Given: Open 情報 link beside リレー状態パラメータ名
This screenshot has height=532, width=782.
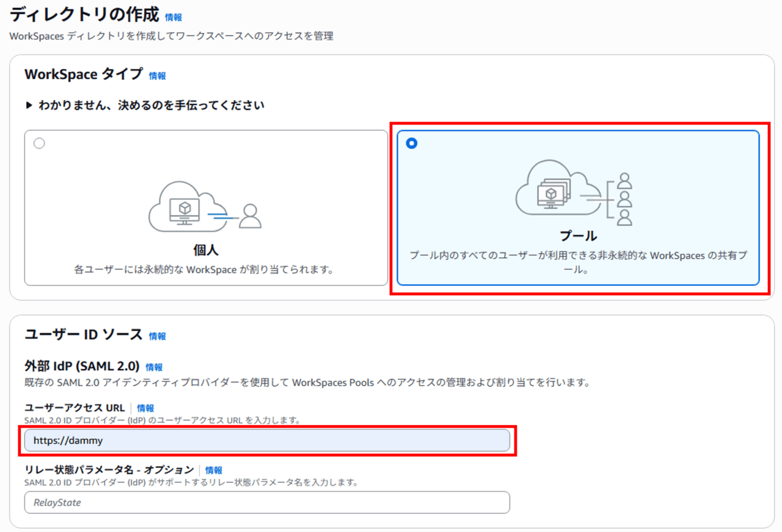Looking at the screenshot, I should click(x=214, y=470).
